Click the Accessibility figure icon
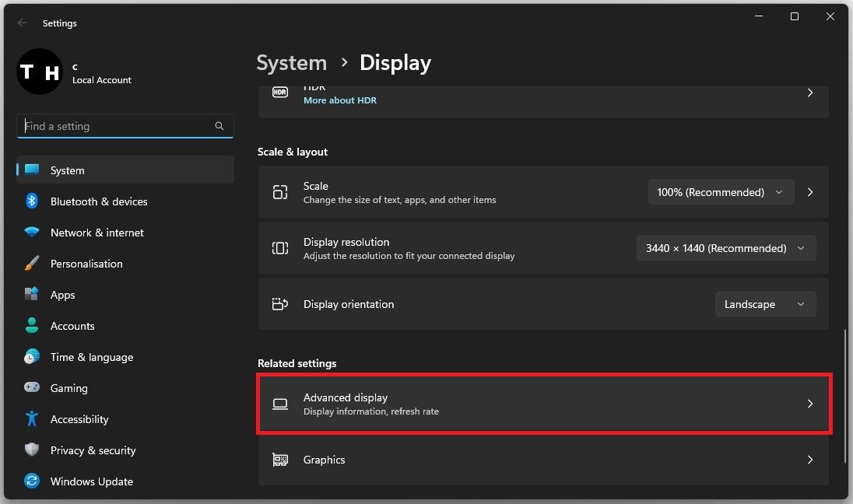This screenshot has width=853, height=504. tap(32, 419)
